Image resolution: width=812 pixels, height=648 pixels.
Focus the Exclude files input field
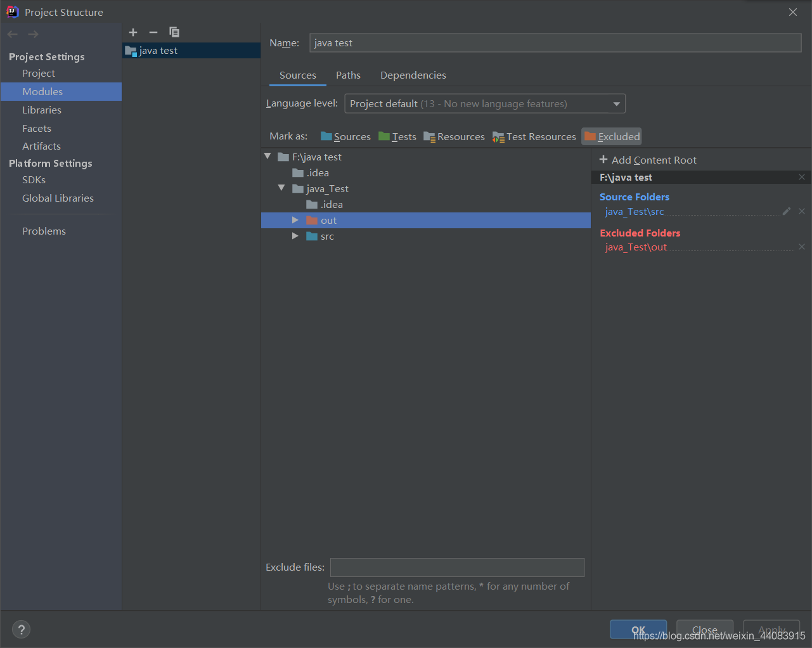tap(457, 567)
